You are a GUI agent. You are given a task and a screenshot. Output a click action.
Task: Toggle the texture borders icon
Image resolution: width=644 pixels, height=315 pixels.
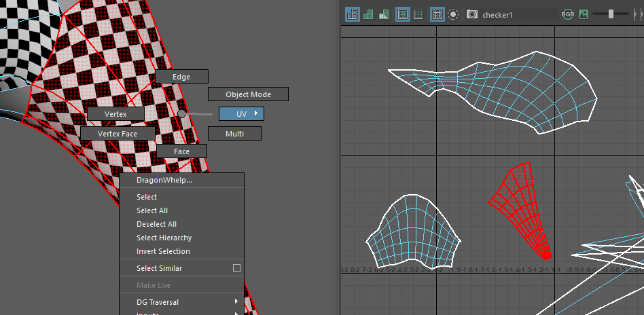click(403, 14)
